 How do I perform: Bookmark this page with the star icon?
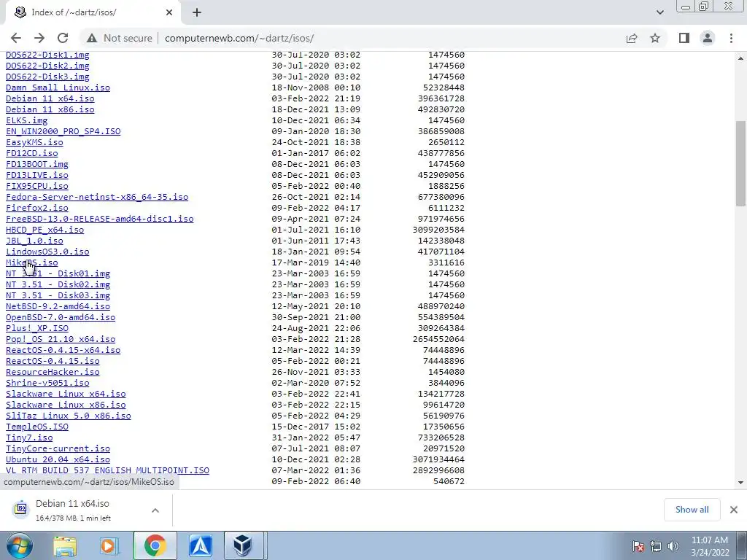coord(655,38)
